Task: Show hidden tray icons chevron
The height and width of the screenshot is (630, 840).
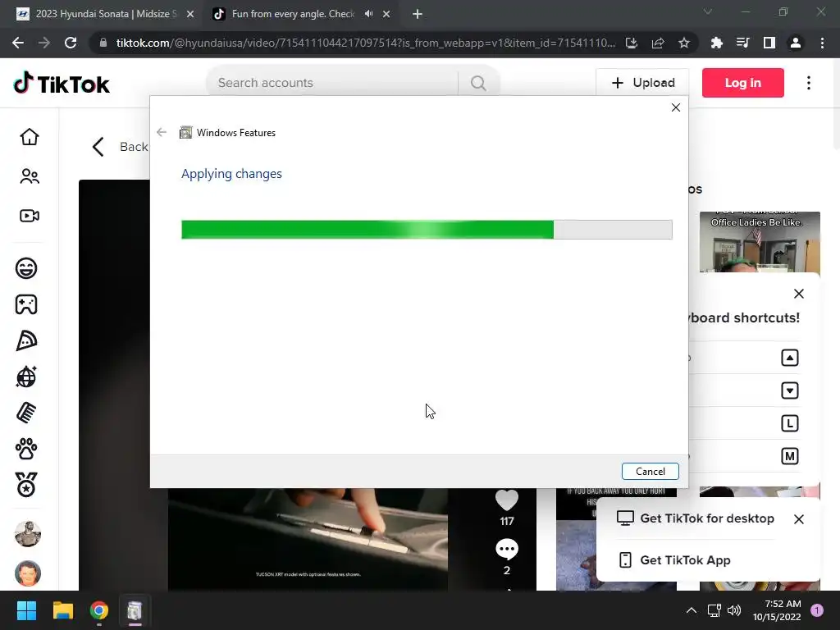Action: point(691,610)
